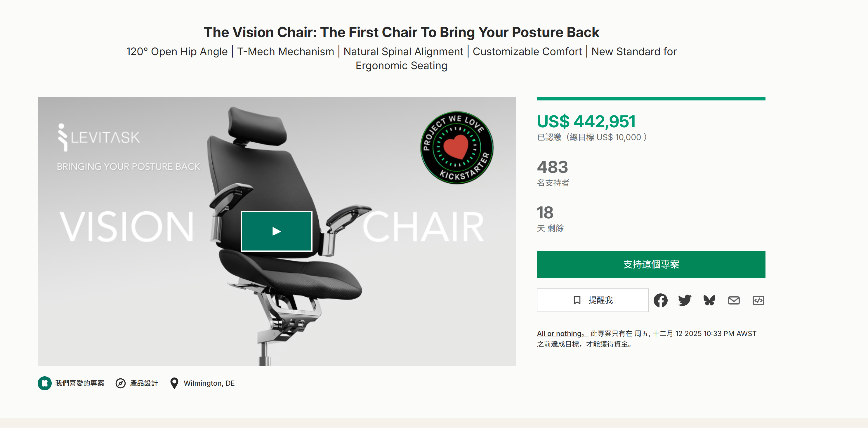Click the Project We Love Kickstarter badge

(456, 147)
